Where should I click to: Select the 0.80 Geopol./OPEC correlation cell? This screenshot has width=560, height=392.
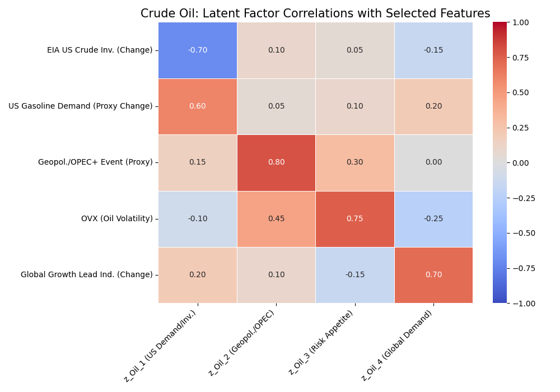click(x=276, y=162)
